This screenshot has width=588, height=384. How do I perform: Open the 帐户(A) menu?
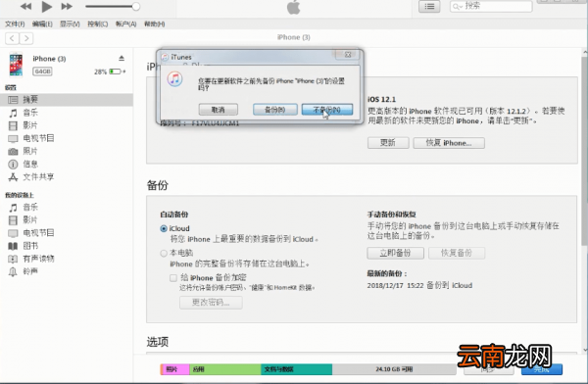(x=125, y=24)
